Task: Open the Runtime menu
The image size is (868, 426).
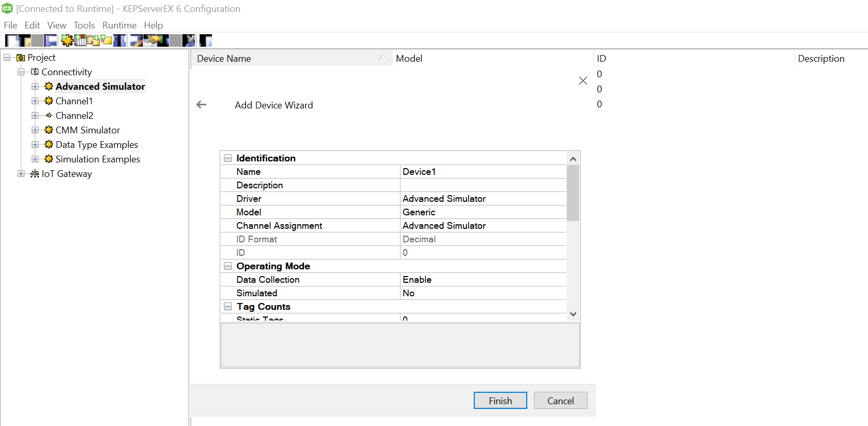Action: 119,25
